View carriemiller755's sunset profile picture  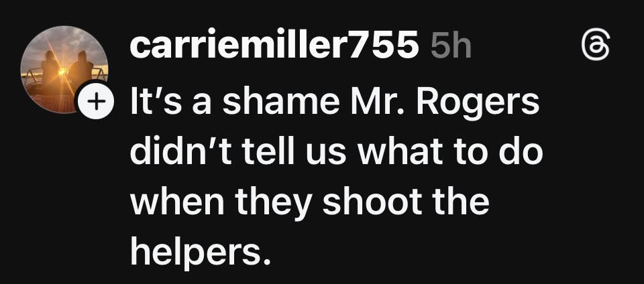(x=64, y=69)
